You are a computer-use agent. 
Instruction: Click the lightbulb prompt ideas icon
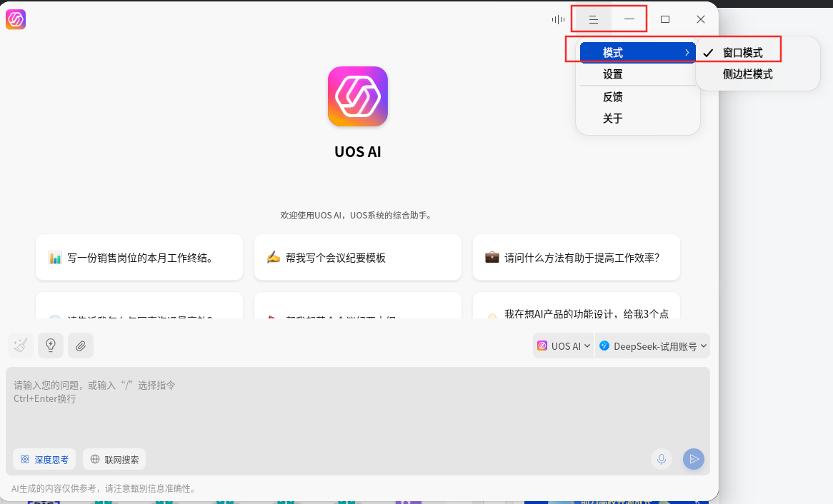tap(51, 346)
